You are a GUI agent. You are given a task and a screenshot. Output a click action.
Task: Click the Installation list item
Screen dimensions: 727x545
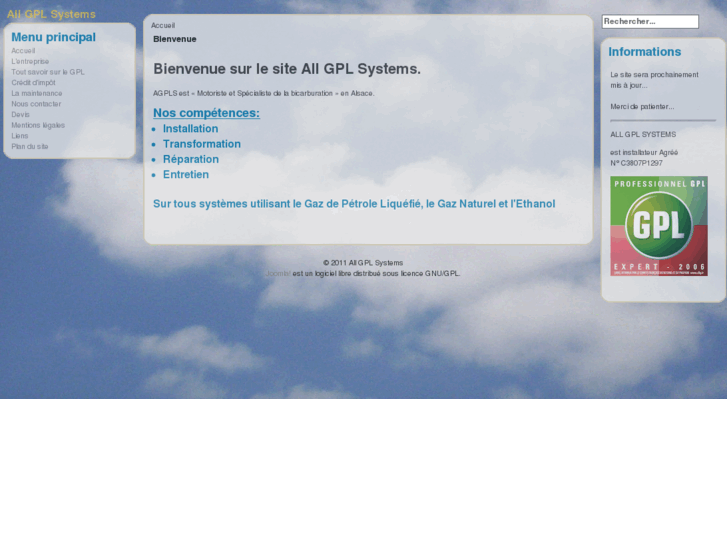pos(191,128)
